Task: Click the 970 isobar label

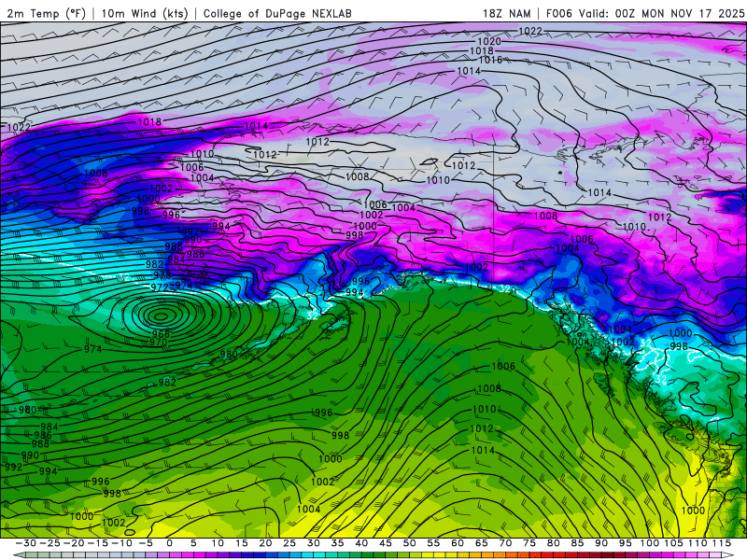Action: (x=159, y=342)
